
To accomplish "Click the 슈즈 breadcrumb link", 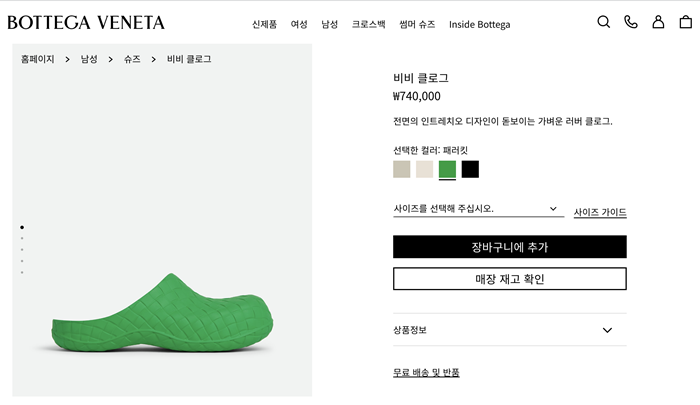I will click(x=132, y=60).
